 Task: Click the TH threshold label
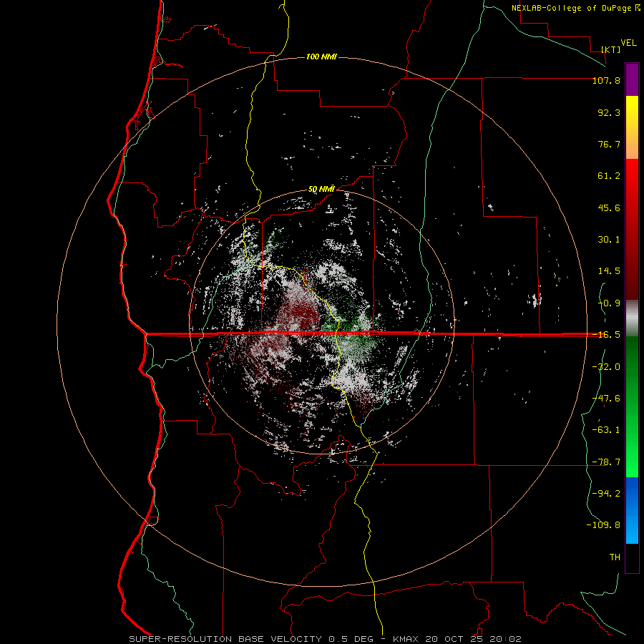615,557
